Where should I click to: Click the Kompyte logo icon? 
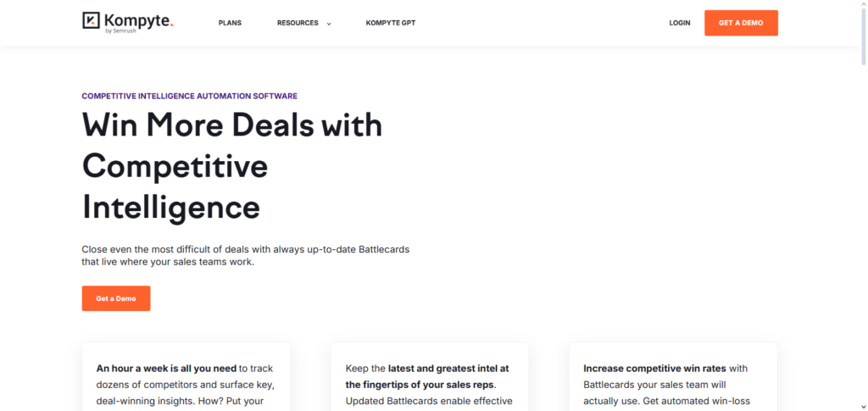pos(92,20)
